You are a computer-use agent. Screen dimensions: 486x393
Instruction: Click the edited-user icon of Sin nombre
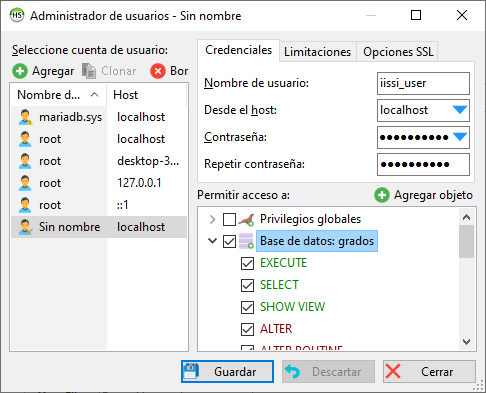coord(25,227)
